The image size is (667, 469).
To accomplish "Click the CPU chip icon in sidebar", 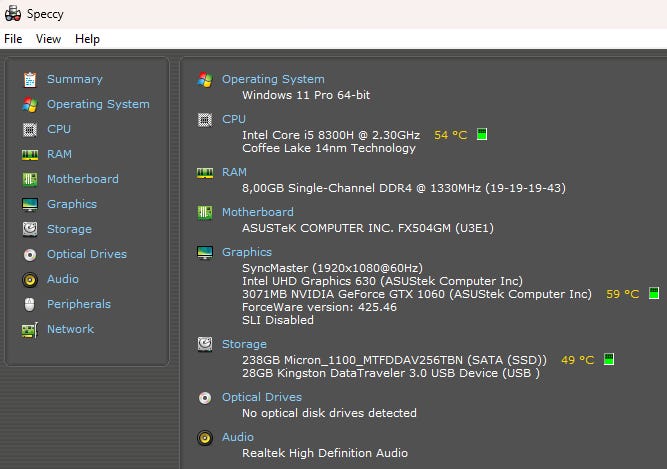I will 30,130.
